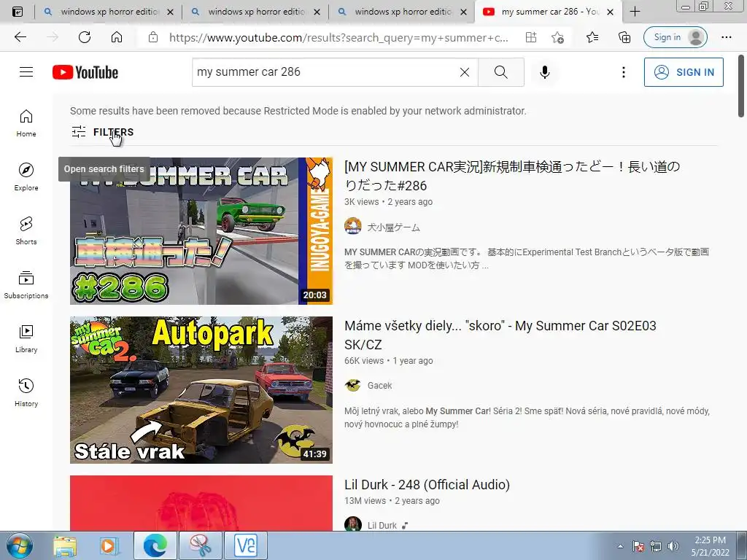747x560 pixels.
Task: Open the Collections icon
Action: click(624, 37)
